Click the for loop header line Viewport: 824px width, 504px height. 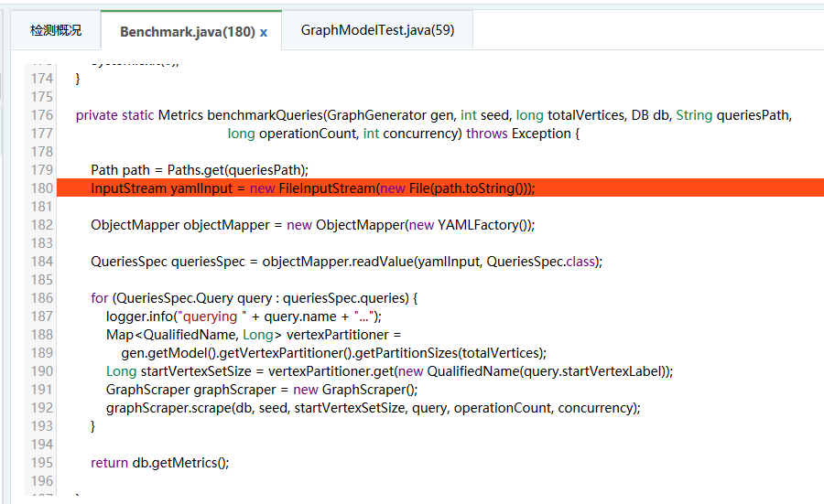click(x=255, y=298)
